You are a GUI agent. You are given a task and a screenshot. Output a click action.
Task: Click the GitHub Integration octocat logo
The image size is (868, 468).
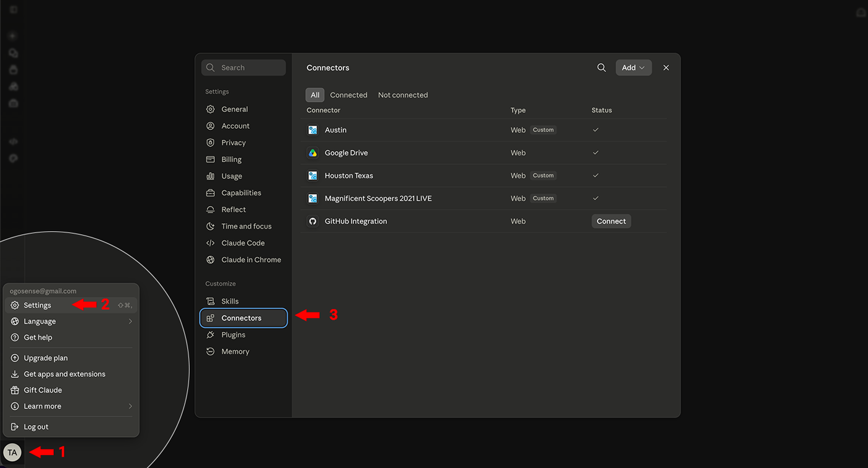click(313, 221)
